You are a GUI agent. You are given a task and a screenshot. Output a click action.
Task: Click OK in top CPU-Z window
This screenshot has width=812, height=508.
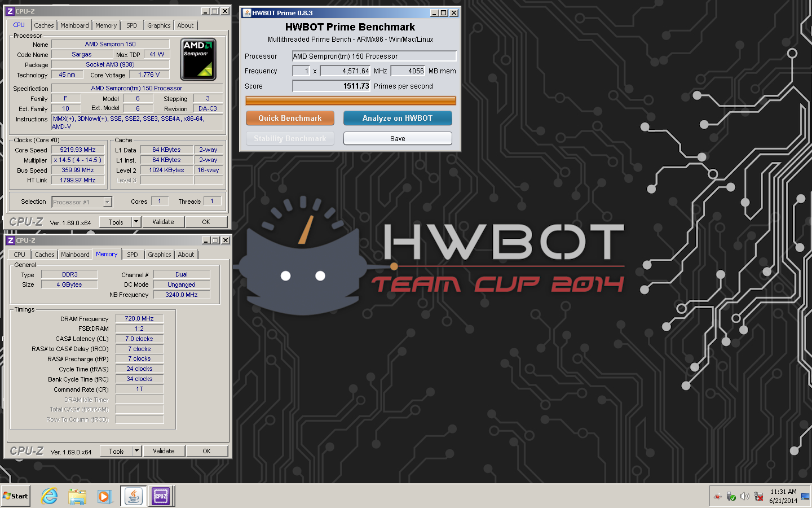pyautogui.click(x=206, y=222)
